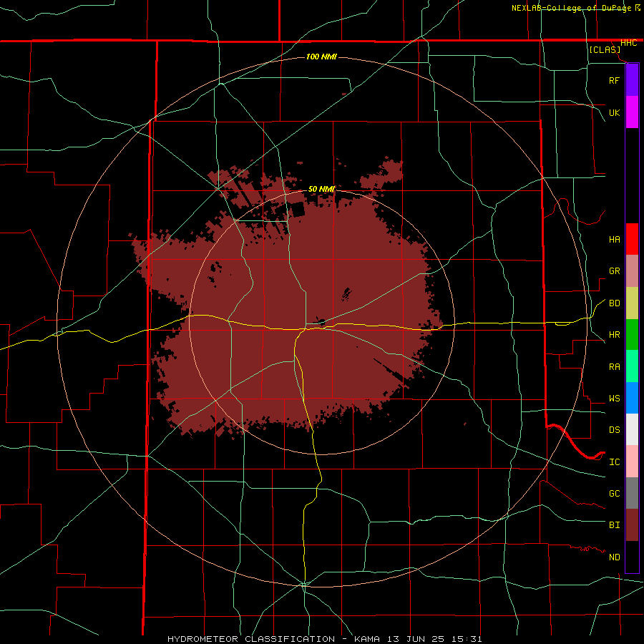
Task: Click the BI legend label text
Action: click(614, 525)
